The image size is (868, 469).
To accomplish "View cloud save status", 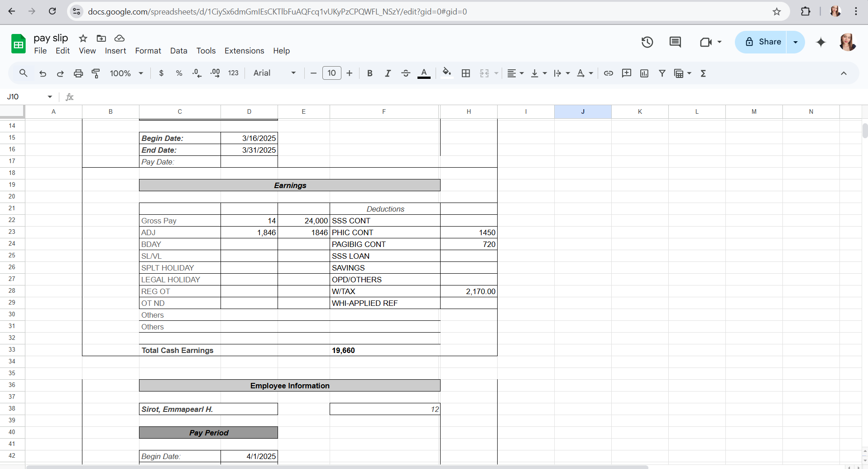I will [120, 38].
